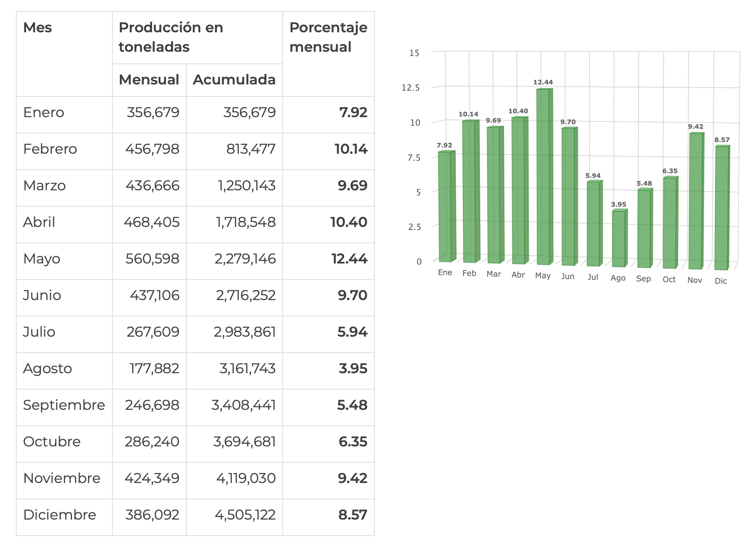
Task: Click Mayo monthly value 560,598
Action: tap(152, 259)
